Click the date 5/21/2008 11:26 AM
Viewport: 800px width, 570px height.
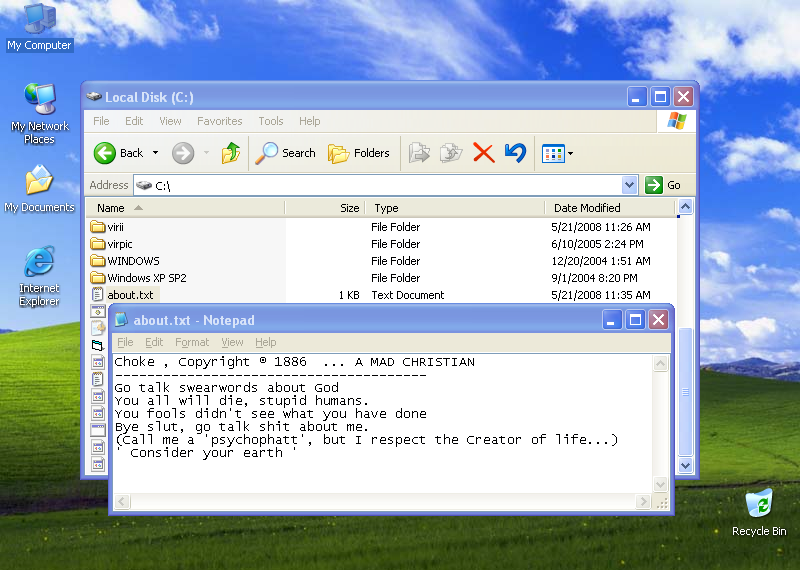[x=601, y=227]
